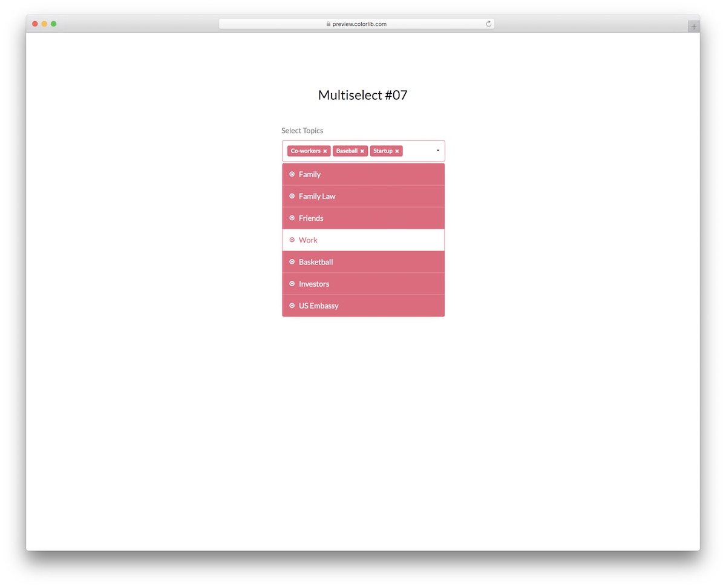Minimize the window with the yellow button

[44, 24]
